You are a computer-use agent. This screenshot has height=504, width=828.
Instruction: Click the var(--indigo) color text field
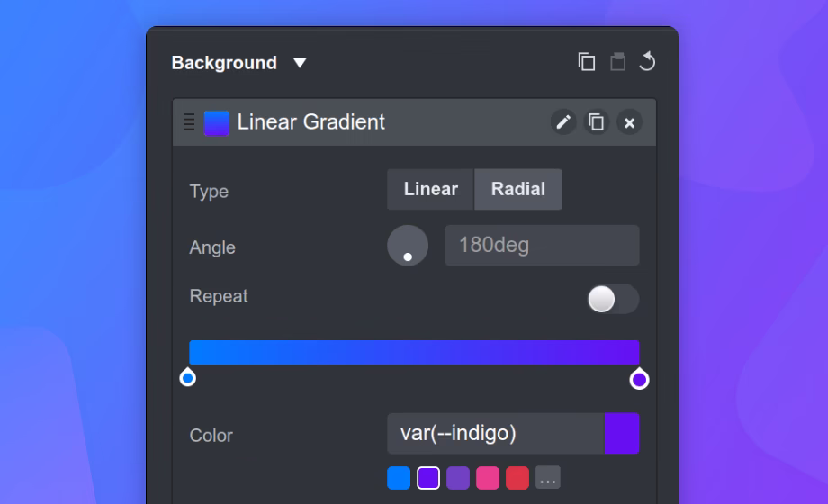[495, 434]
